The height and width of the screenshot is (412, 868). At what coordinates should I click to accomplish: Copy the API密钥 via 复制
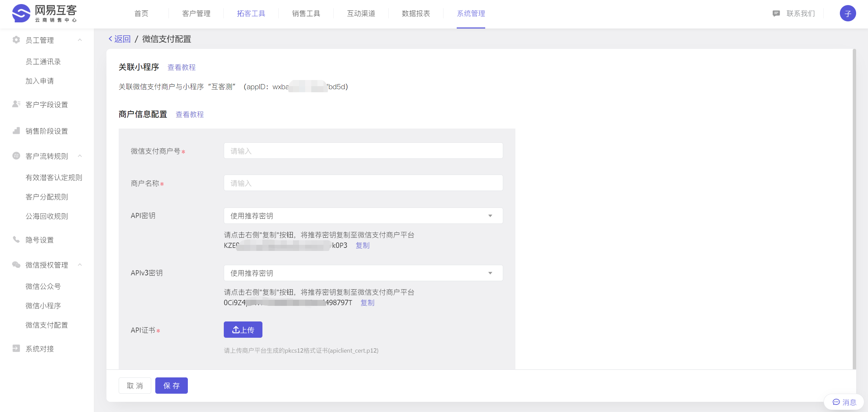click(x=362, y=246)
